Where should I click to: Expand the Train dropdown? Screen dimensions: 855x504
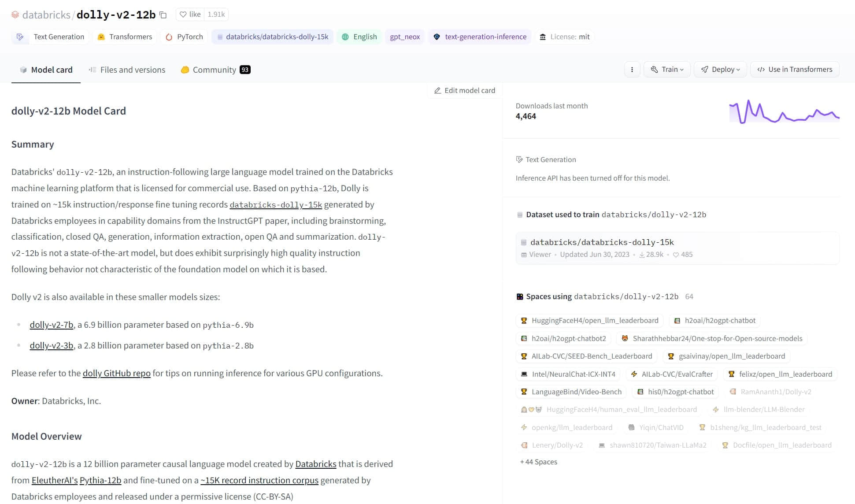coord(667,70)
